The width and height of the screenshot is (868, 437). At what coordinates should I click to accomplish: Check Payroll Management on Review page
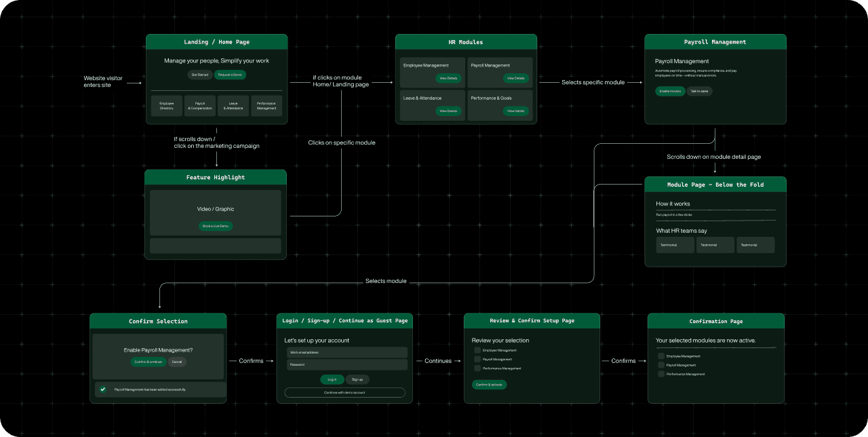(x=477, y=359)
